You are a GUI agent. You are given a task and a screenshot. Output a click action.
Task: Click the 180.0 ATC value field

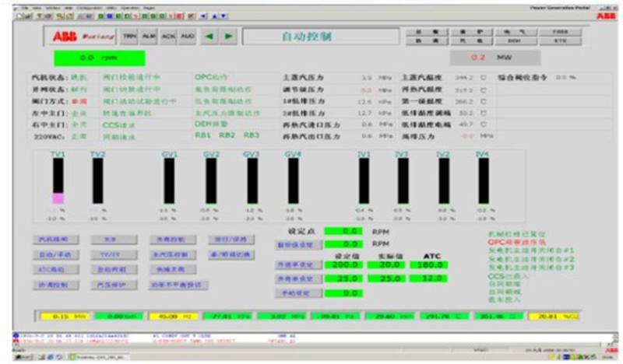430,264
